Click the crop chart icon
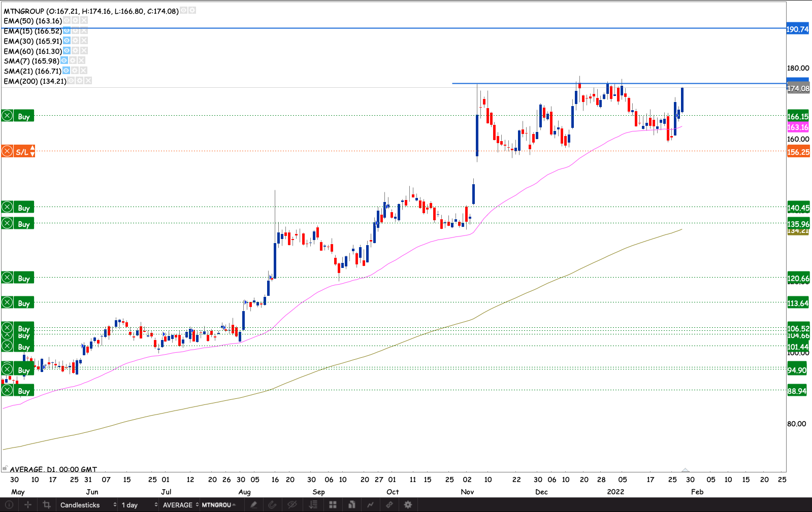 (47, 504)
